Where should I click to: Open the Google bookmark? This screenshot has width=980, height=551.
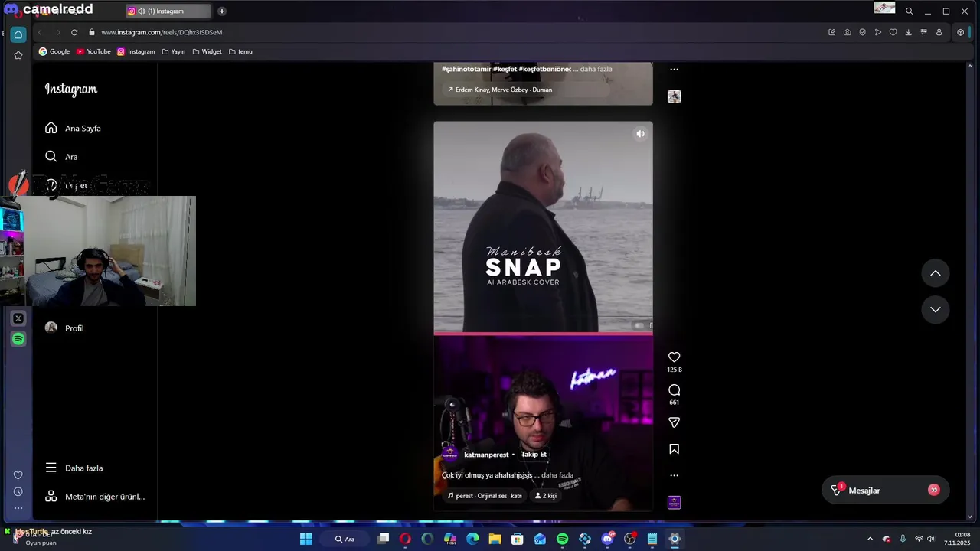click(x=54, y=51)
